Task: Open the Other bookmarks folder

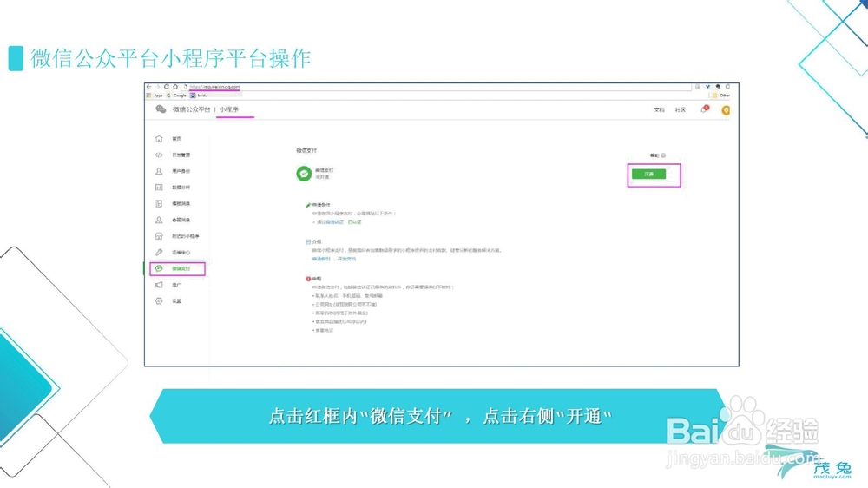Action: click(720, 96)
